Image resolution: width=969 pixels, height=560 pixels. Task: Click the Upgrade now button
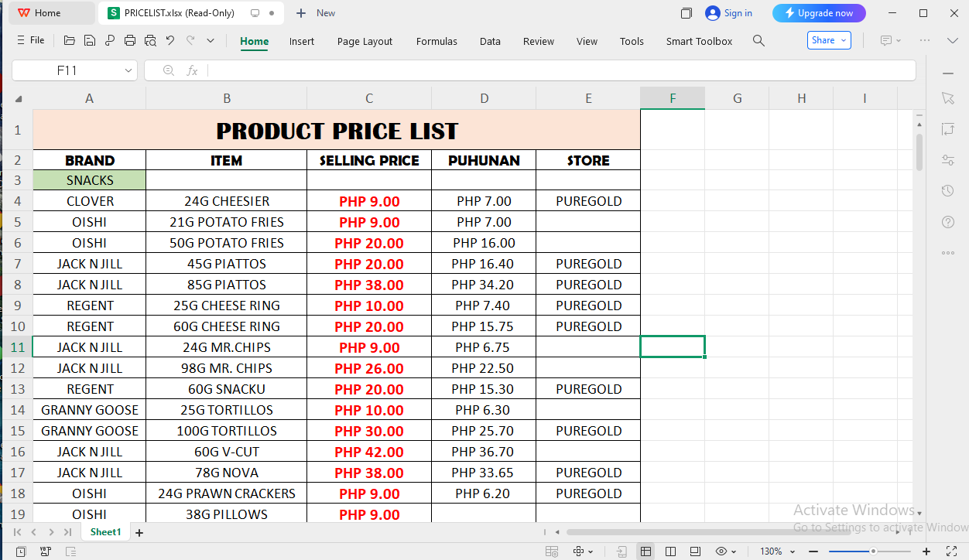click(x=819, y=13)
